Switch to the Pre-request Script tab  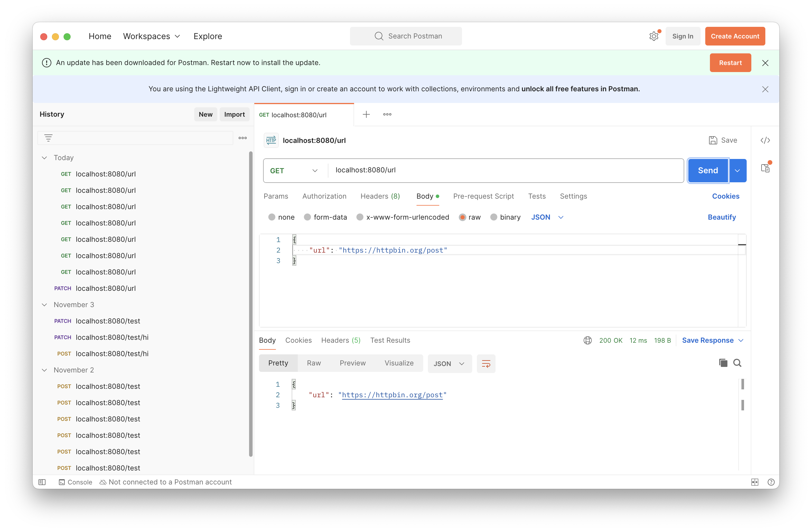coord(483,196)
